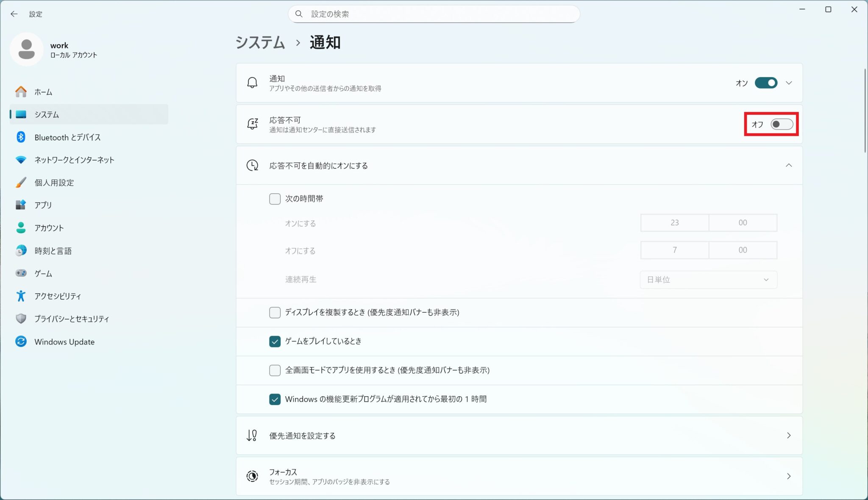The image size is (868, 500).
Task: Click the Bluetooth とデバイス sidebar icon
Action: 21,137
